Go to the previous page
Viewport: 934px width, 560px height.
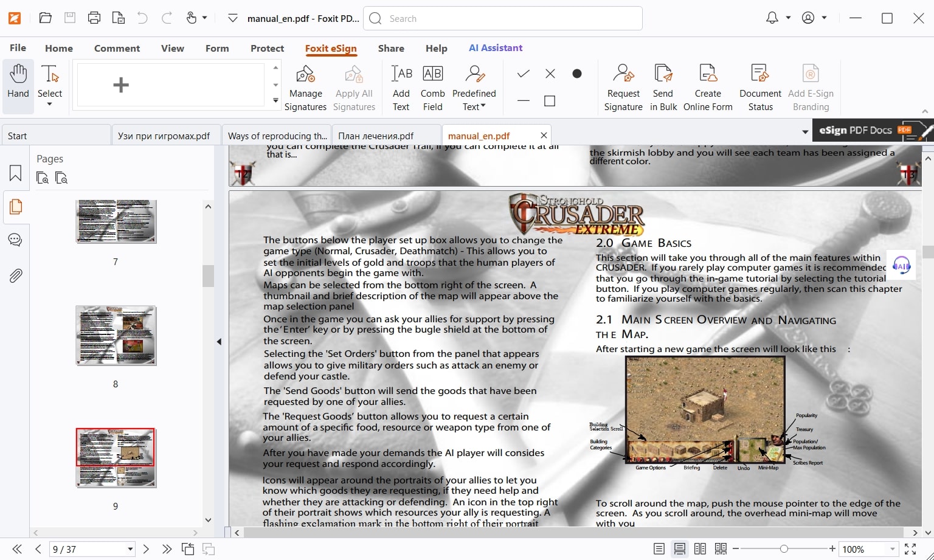tap(38, 549)
